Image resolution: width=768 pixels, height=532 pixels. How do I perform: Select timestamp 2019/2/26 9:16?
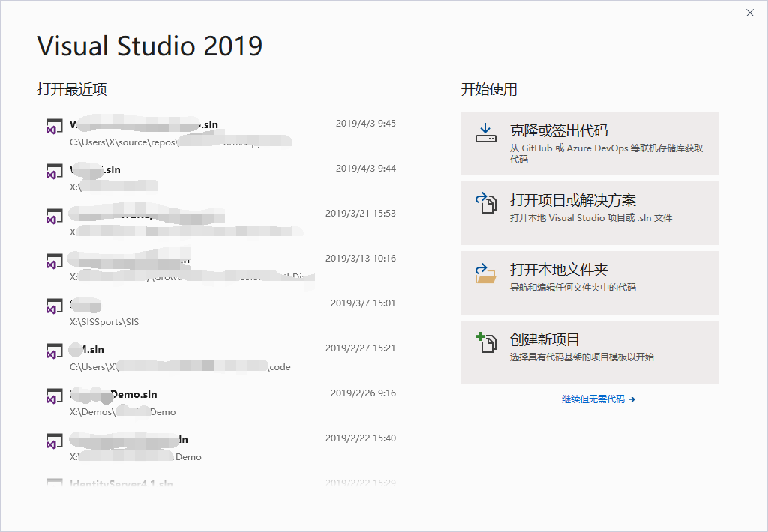tap(363, 393)
